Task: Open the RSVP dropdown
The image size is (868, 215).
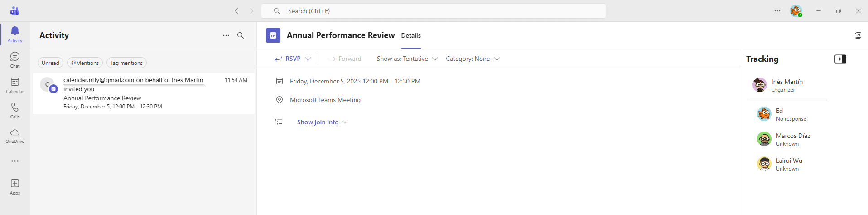Action: pyautogui.click(x=308, y=59)
